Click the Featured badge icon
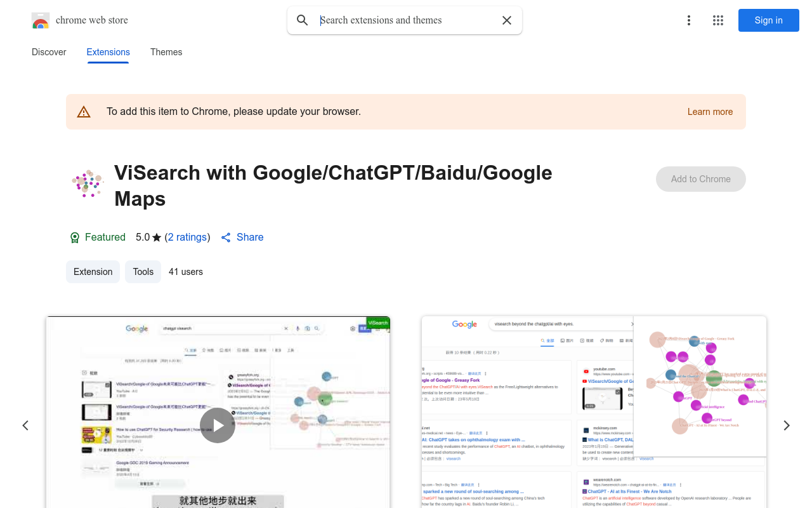Image resolution: width=812 pixels, height=508 pixels. coord(75,237)
